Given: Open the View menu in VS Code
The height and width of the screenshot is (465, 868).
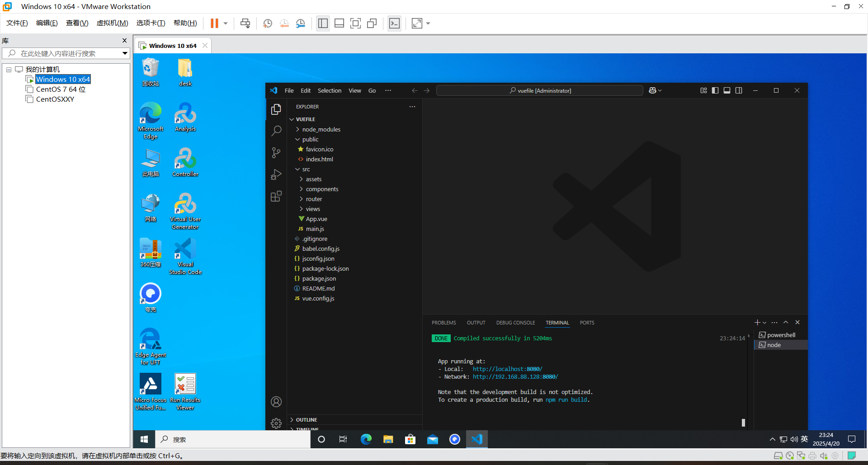Looking at the screenshot, I should [x=355, y=90].
